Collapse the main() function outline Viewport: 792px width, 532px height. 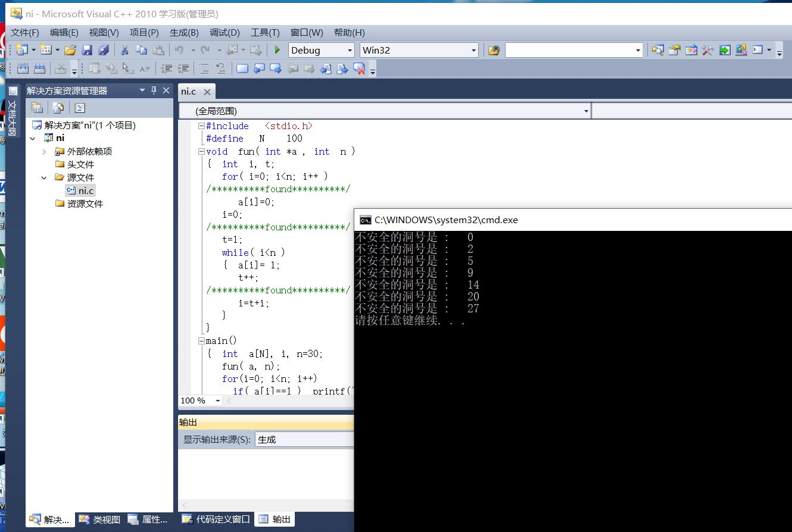pos(201,341)
